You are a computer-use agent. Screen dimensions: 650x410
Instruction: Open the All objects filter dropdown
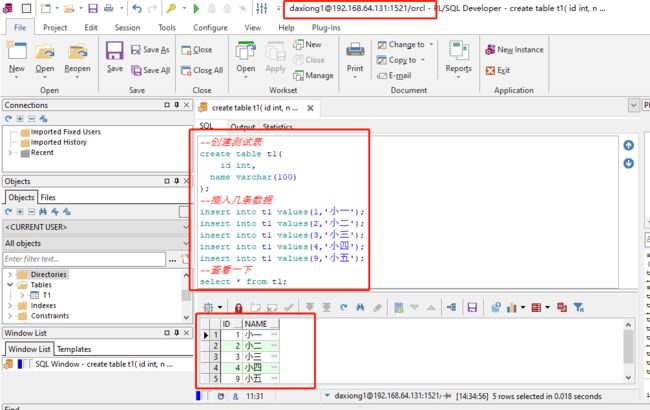(186, 243)
